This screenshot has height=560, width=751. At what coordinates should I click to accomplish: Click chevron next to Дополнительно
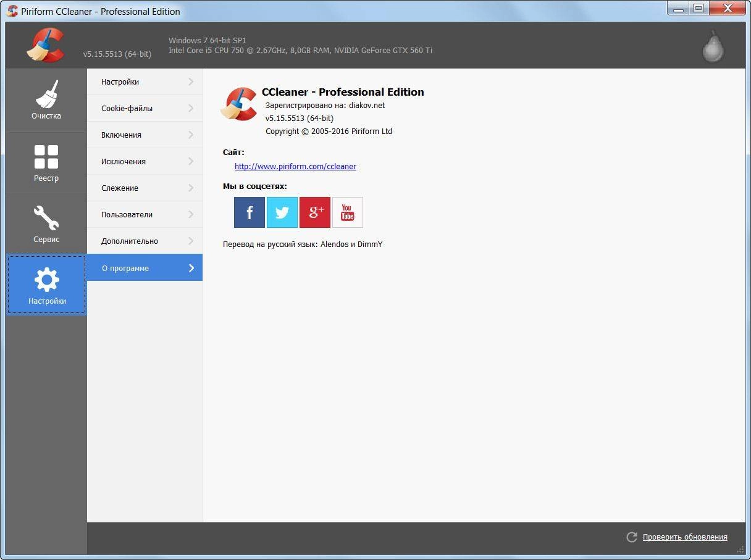(191, 241)
